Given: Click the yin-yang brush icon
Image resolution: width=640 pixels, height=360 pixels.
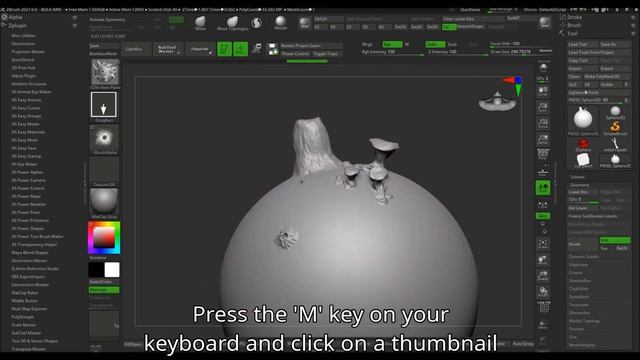Looking at the screenshot, I should pos(257,23).
